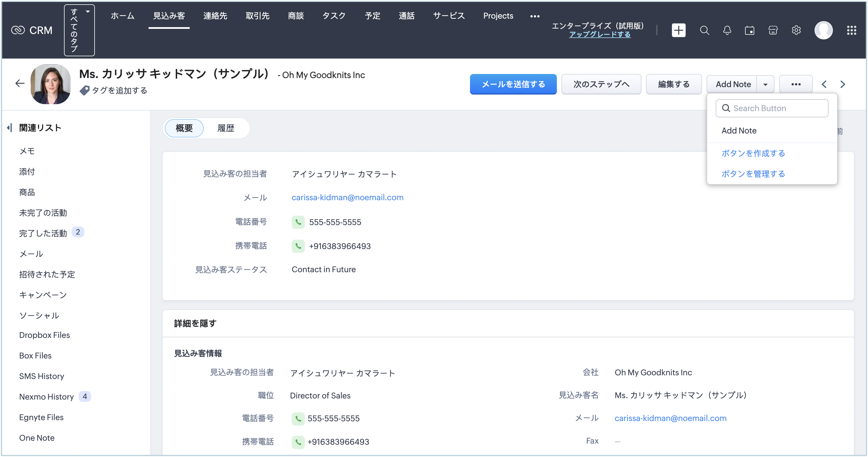
Task: Expand the Add Note dropdown arrow
Action: pos(765,84)
